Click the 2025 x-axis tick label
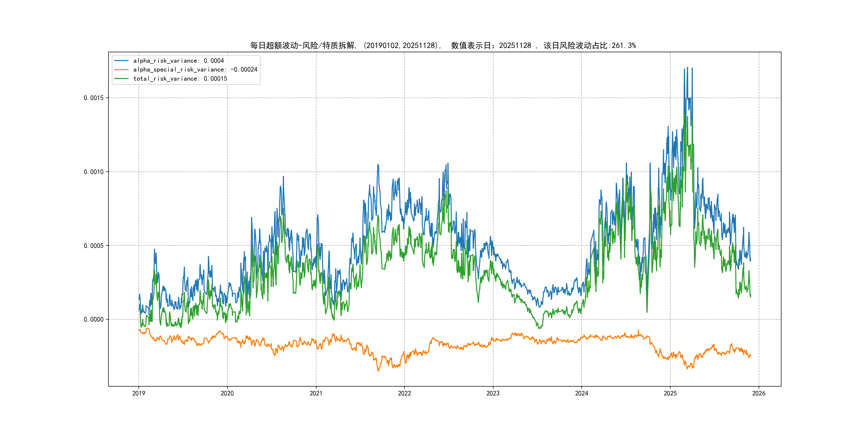Viewport: 868px width, 434px height. coord(670,393)
